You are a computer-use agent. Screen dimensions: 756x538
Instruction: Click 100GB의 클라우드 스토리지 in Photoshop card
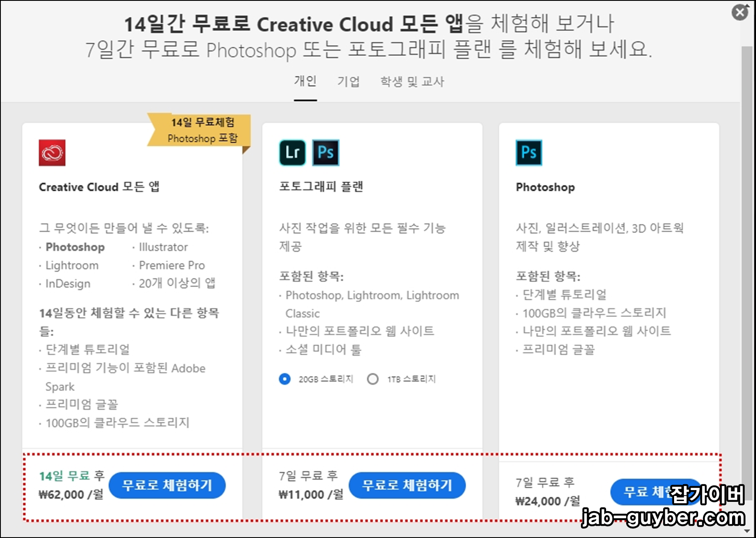click(594, 313)
